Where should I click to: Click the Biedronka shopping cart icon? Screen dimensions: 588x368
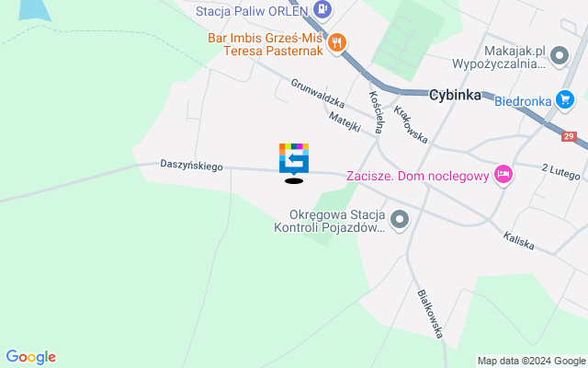pyautogui.click(x=565, y=100)
